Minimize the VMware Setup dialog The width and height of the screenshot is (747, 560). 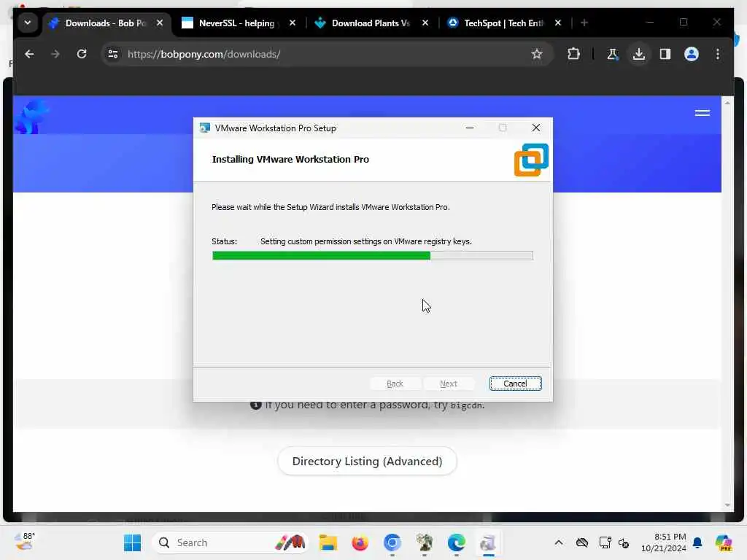coord(470,128)
